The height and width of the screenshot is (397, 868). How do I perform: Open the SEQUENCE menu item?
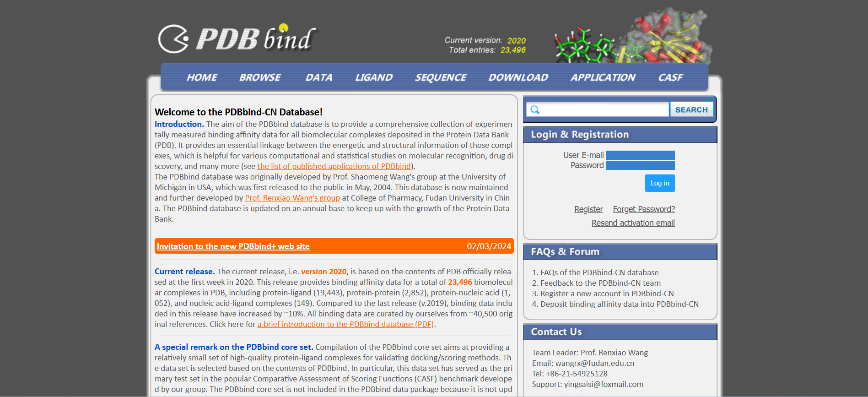pos(441,77)
